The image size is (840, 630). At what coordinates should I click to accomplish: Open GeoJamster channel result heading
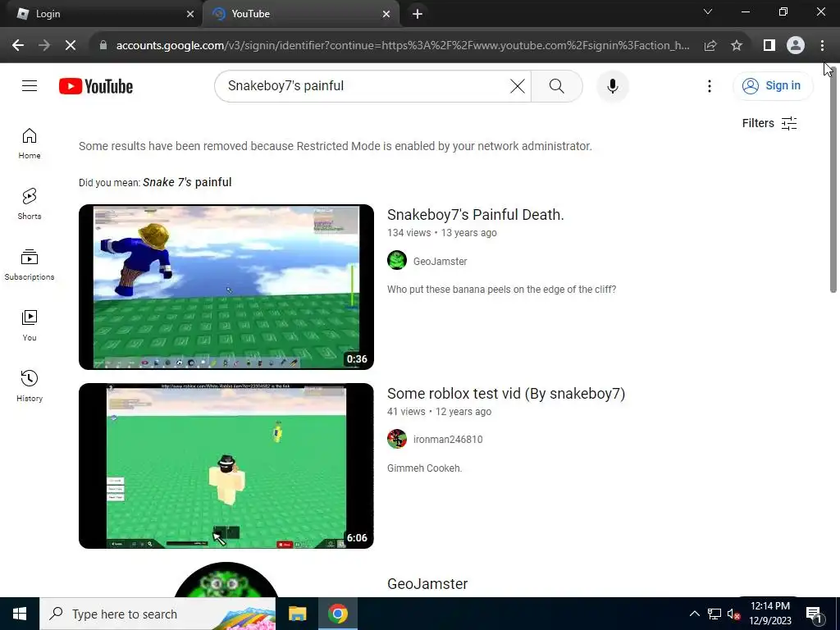pos(427,583)
